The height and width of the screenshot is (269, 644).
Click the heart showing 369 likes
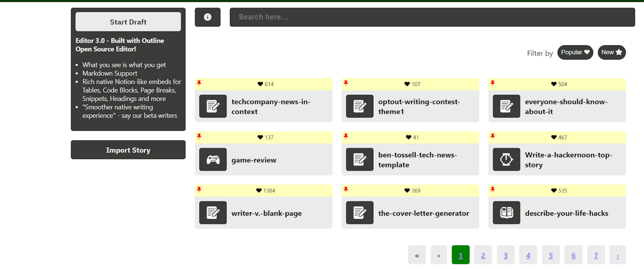407,191
